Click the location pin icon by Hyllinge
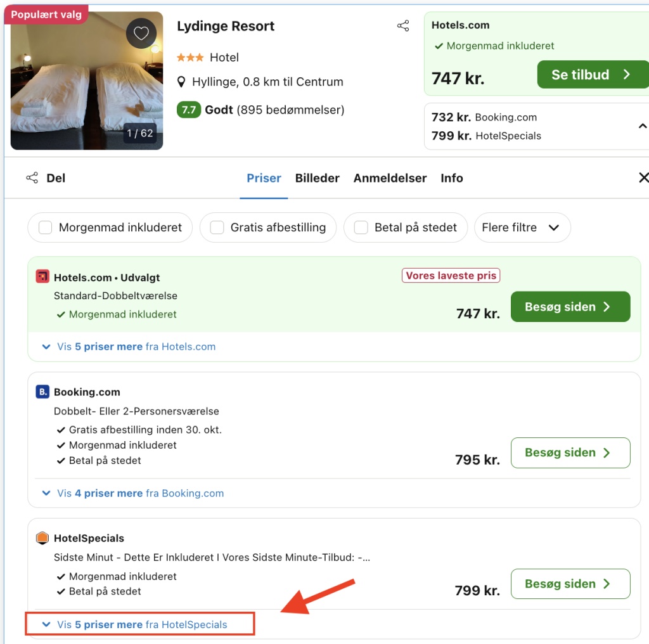 [x=181, y=82]
